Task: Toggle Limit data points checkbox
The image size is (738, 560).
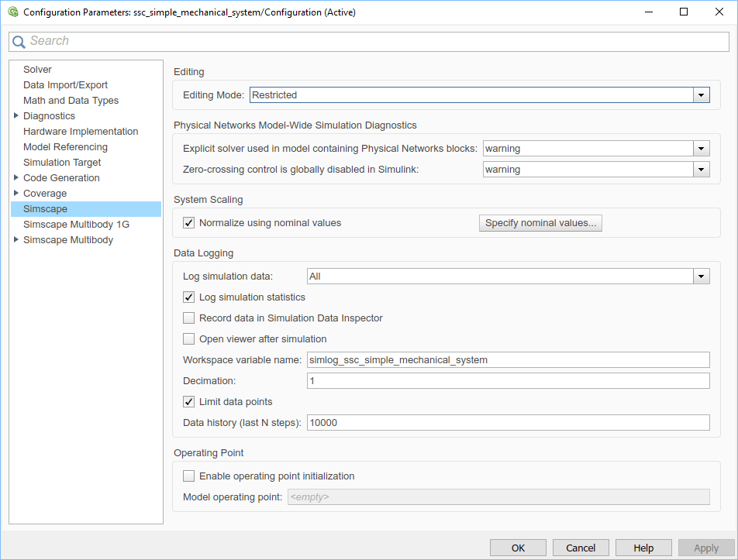Action: tap(188, 401)
